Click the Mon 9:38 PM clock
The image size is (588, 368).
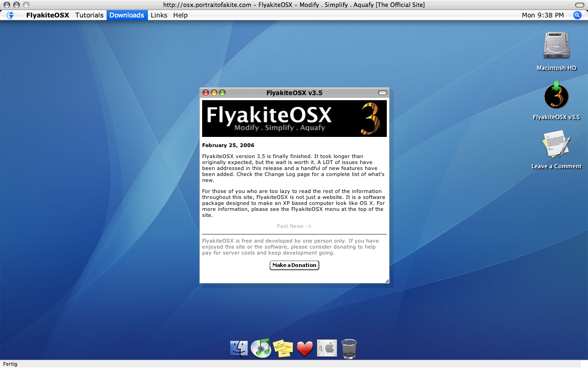pyautogui.click(x=543, y=15)
